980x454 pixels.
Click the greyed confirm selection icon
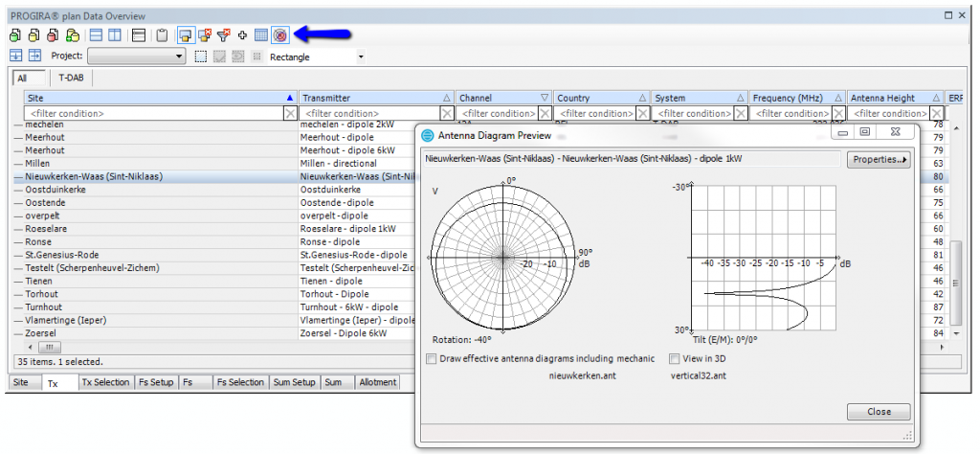tap(219, 57)
